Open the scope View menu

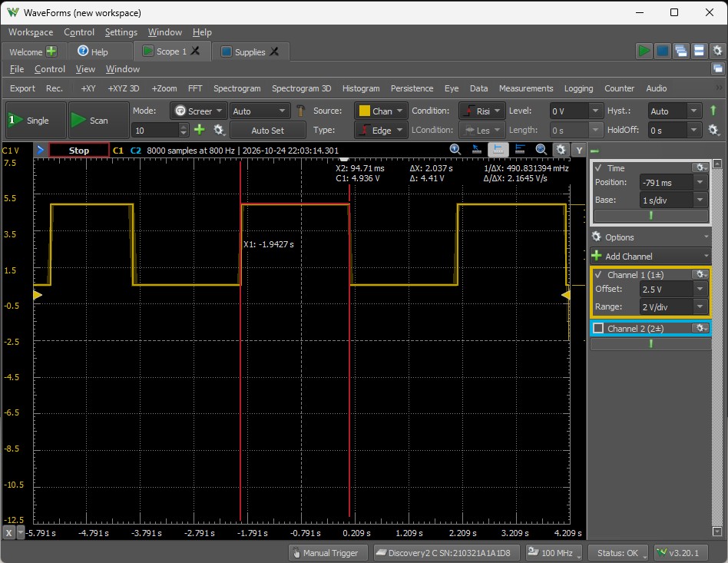(85, 69)
